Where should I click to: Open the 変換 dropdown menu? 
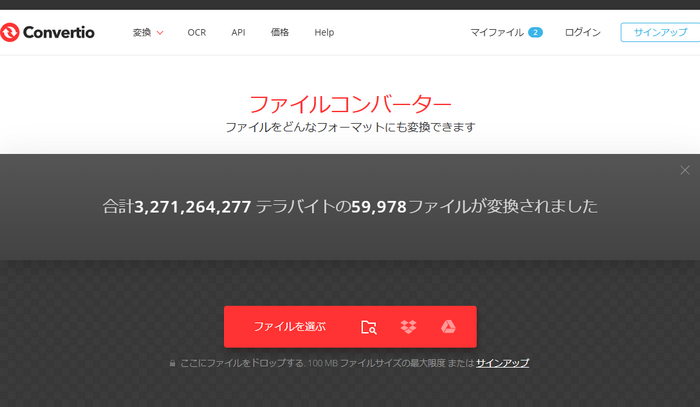coord(148,33)
